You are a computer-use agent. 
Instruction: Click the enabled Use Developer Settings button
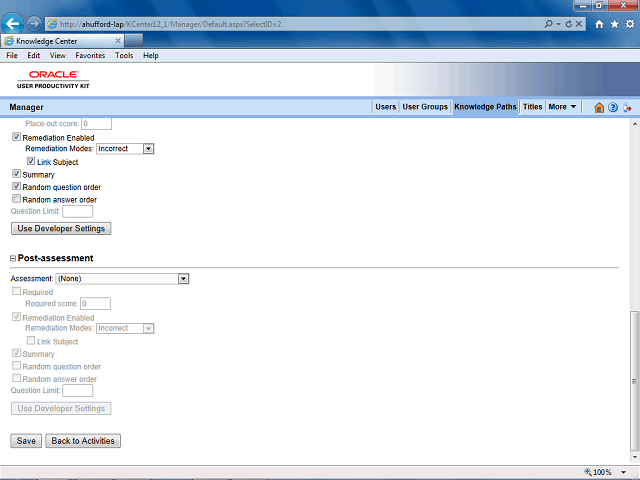click(x=61, y=229)
